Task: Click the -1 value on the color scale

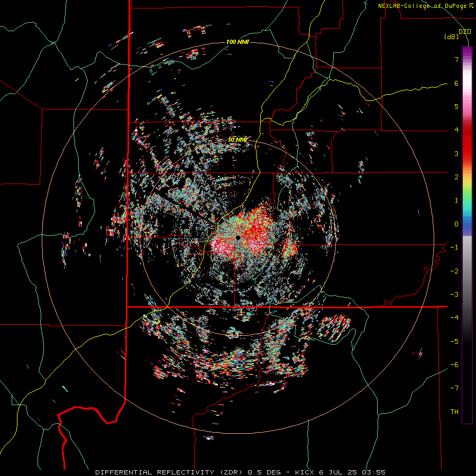Action: pyautogui.click(x=454, y=248)
